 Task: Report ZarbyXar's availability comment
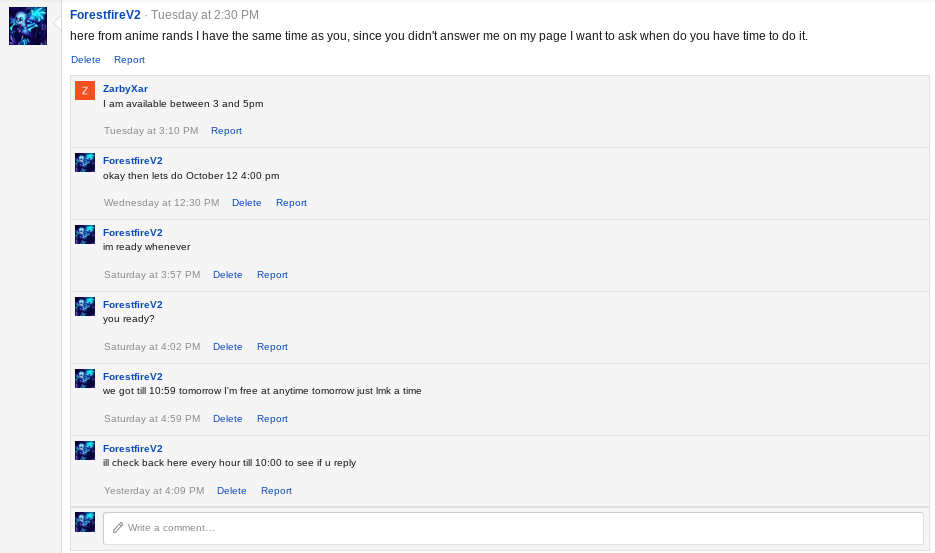point(226,131)
